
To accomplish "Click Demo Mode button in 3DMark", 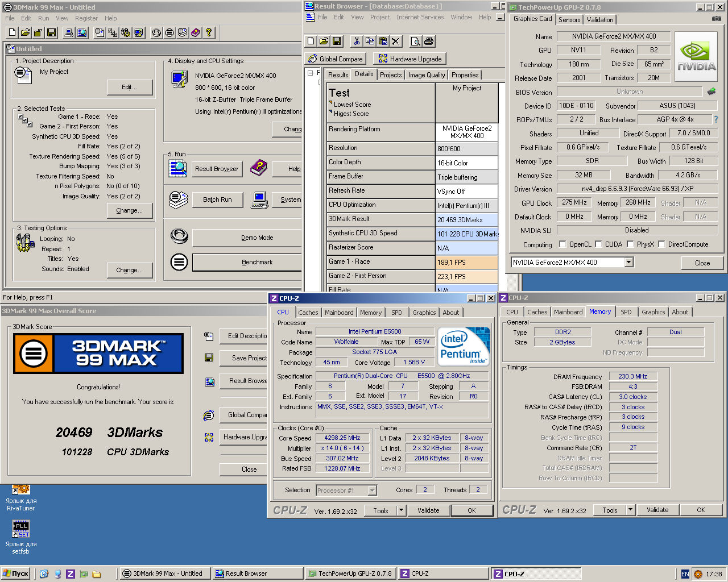I will coord(247,238).
